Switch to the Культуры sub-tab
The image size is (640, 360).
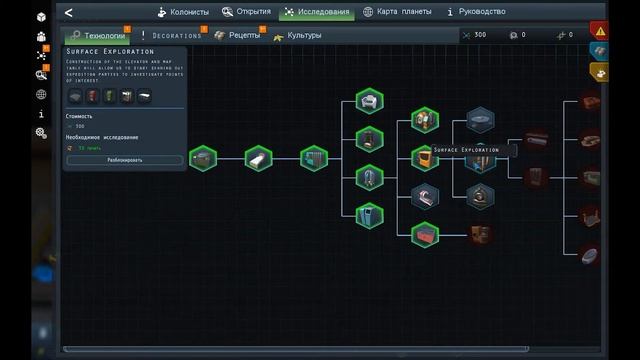point(298,36)
